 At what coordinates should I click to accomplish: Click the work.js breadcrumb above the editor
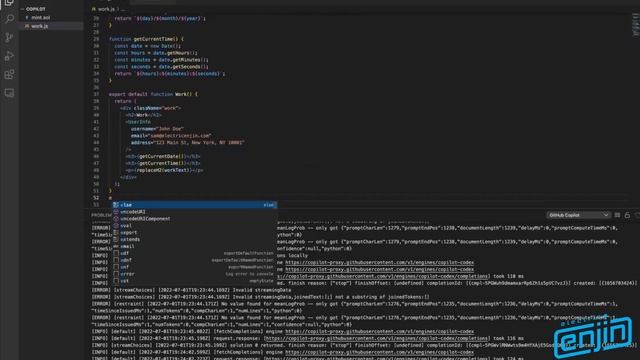[x=106, y=9]
